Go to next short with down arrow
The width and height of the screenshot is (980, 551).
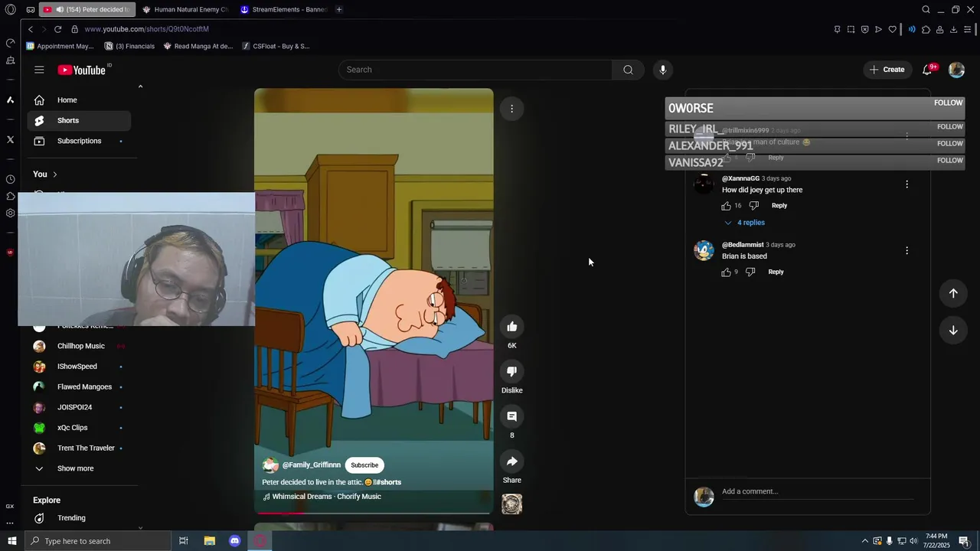(x=953, y=330)
